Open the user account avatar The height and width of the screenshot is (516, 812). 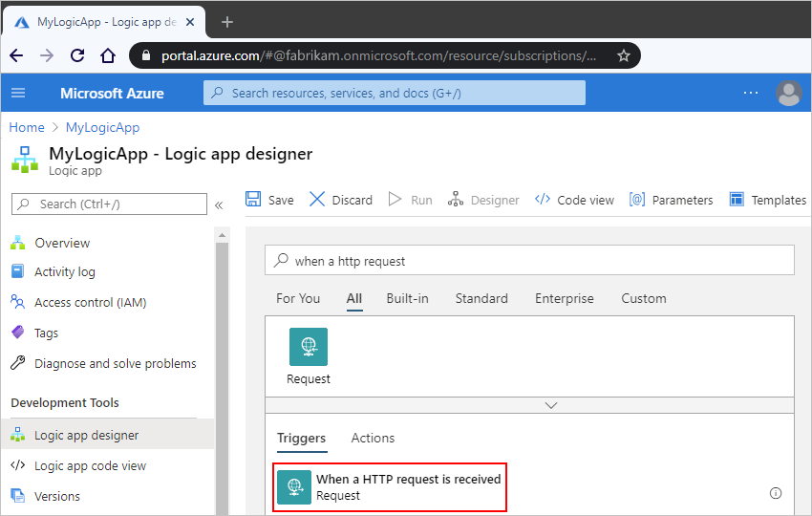tap(789, 94)
